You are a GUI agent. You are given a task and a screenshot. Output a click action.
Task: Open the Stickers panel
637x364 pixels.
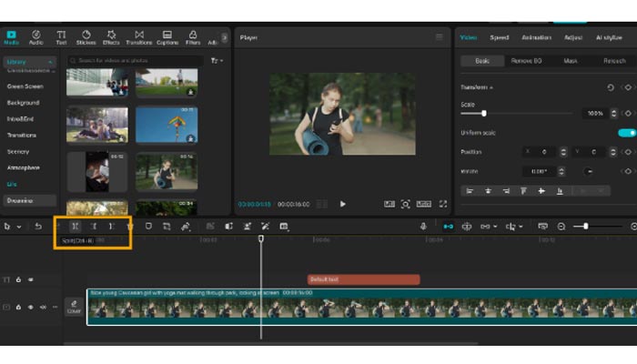click(86, 36)
